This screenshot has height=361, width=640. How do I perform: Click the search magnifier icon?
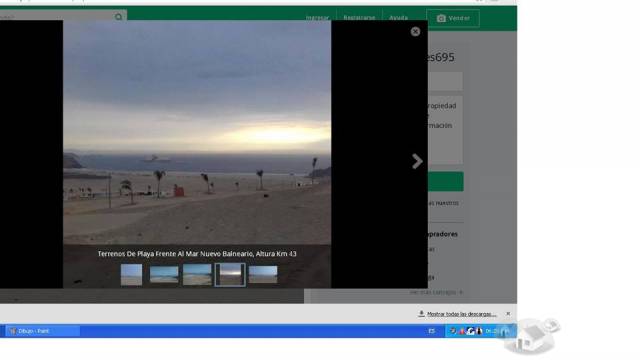click(118, 17)
